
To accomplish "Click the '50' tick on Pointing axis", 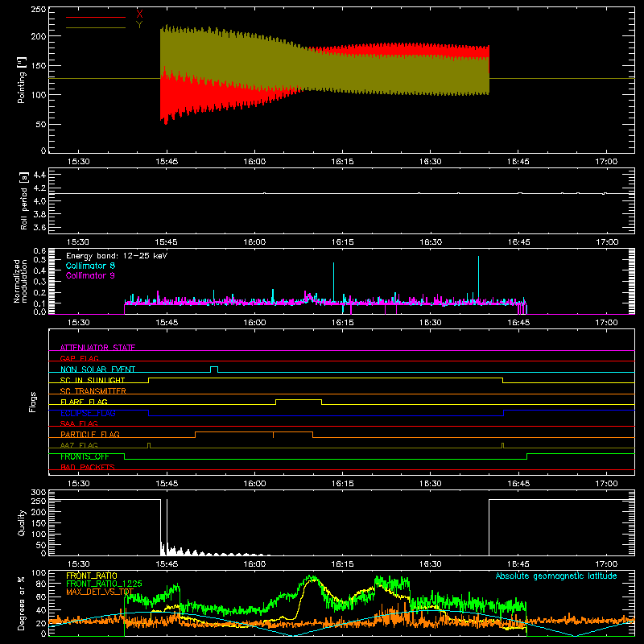I will click(41, 124).
